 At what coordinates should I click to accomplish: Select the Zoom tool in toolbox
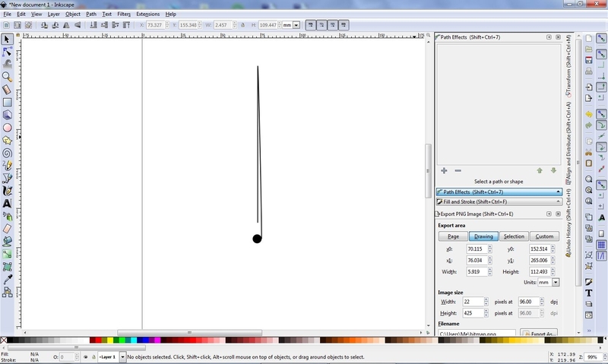pos(8,77)
